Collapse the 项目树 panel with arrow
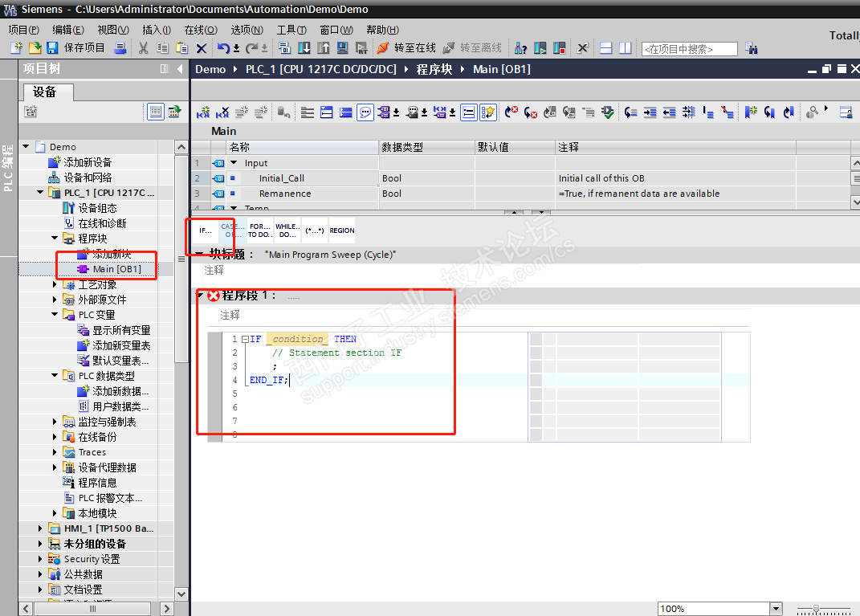Viewport: 860px width, 616px height. (180, 69)
